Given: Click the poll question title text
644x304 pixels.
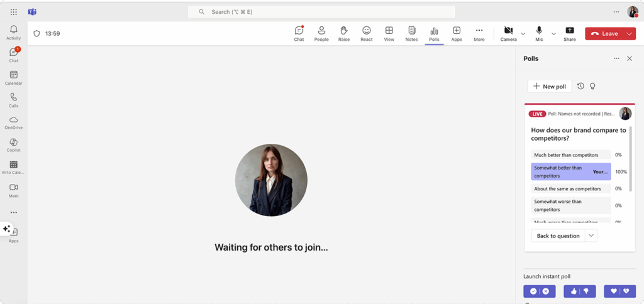Looking at the screenshot, I should pyautogui.click(x=579, y=134).
